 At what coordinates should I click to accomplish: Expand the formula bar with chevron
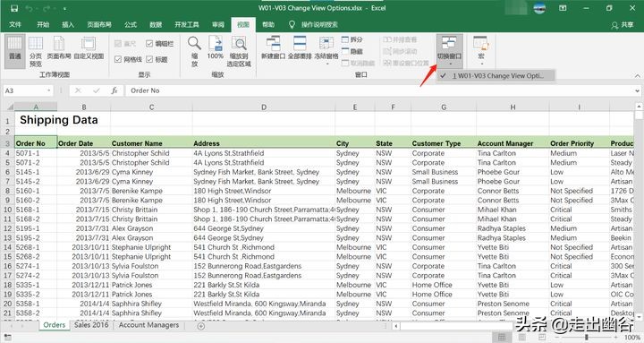click(637, 90)
